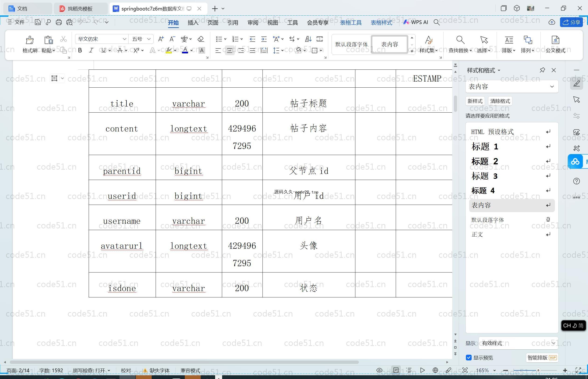The height and width of the screenshot is (379, 588).
Task: Click the selection arrow sidebar icon
Action: [576, 100]
